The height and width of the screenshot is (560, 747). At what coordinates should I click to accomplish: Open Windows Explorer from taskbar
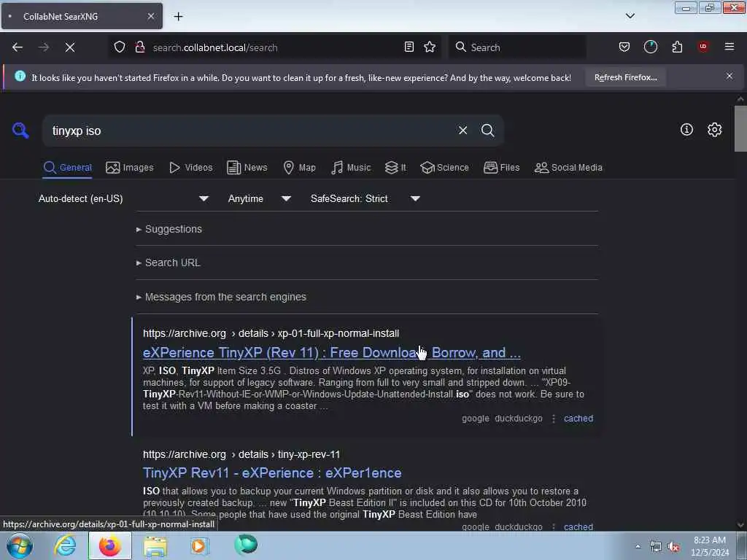click(x=155, y=546)
